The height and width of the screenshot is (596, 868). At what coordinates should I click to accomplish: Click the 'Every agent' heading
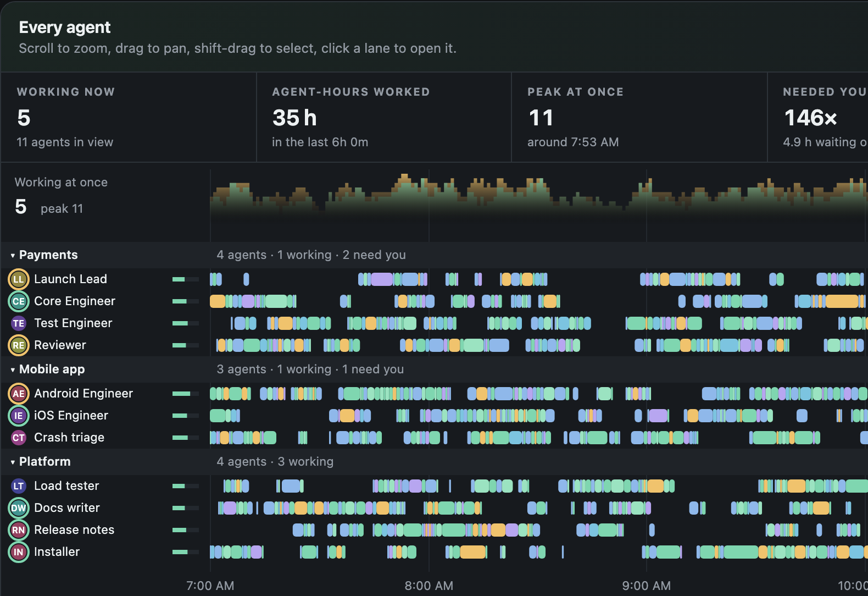[65, 27]
